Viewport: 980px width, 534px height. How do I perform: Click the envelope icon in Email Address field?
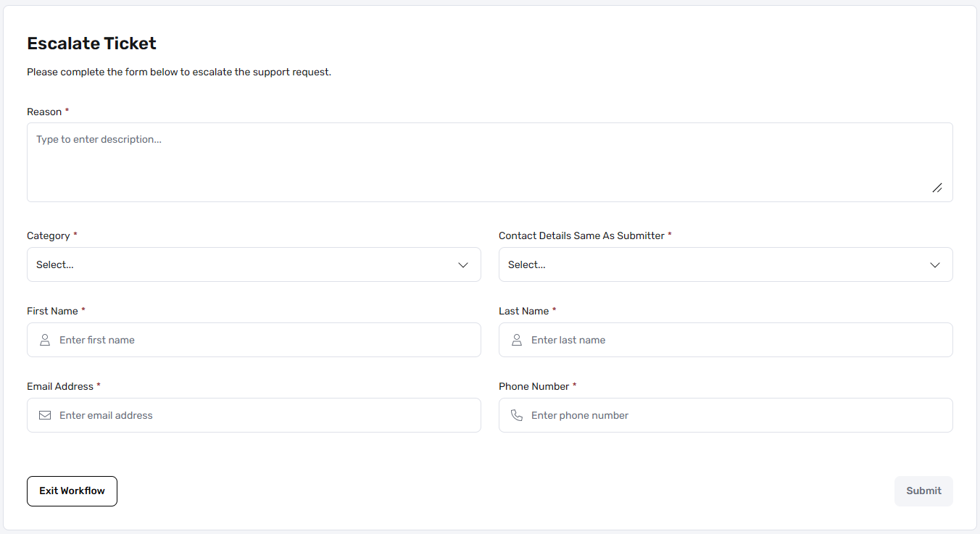tap(45, 415)
